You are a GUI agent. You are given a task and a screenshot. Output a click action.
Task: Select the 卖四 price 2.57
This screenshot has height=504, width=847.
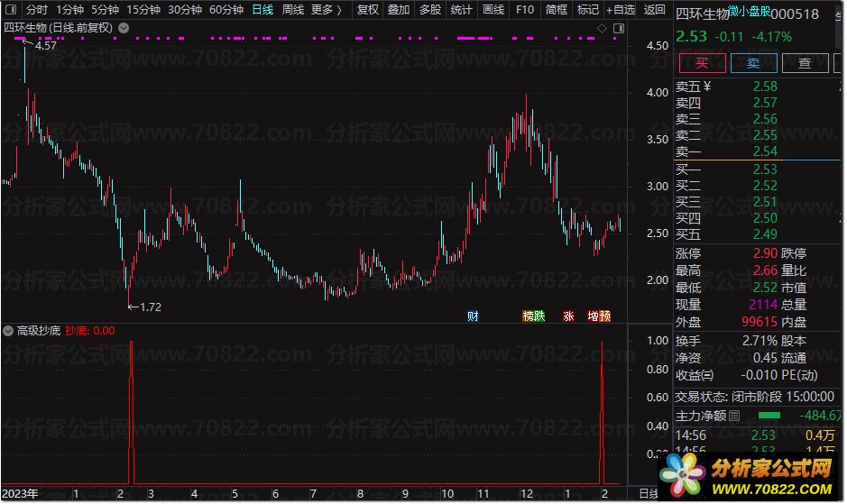[x=766, y=103]
